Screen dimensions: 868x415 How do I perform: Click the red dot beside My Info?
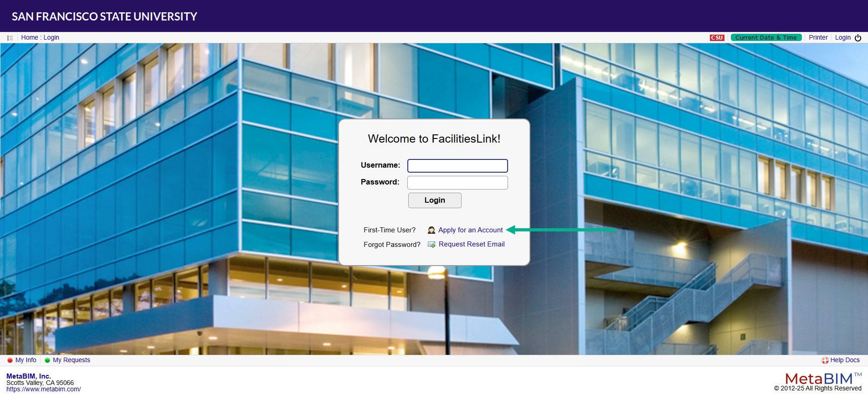tap(10, 360)
